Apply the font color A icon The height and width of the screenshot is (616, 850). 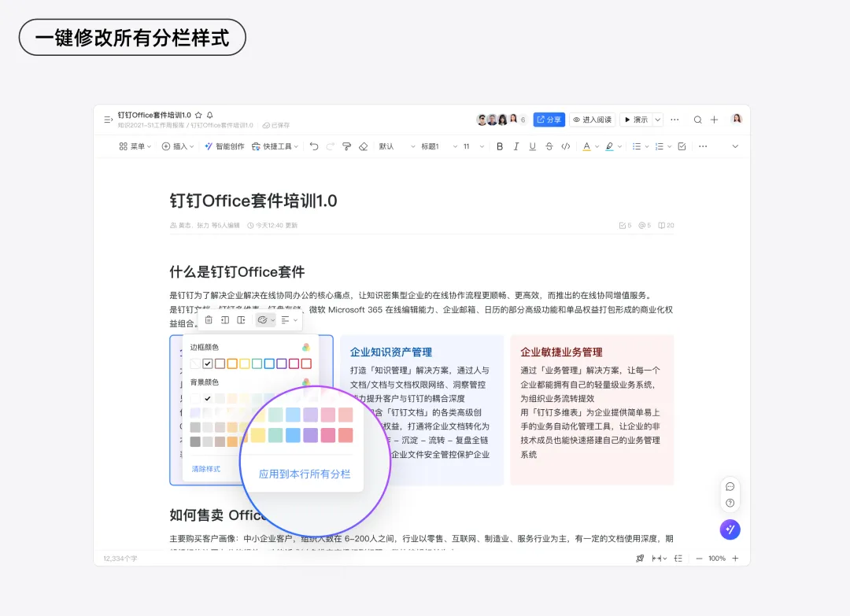pyautogui.click(x=586, y=146)
